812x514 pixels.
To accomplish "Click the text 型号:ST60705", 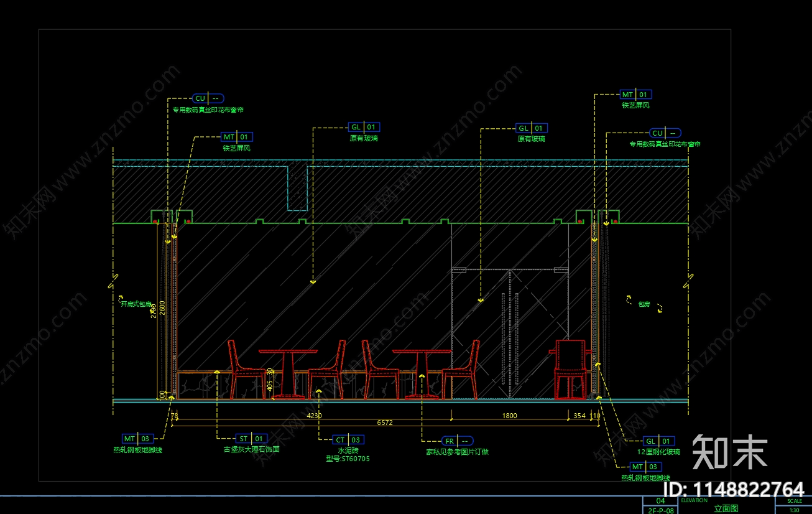I will point(348,459).
